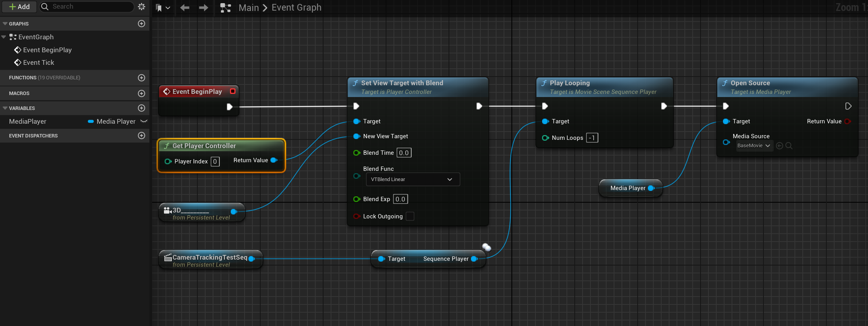Add a new macro with plus icon
Image resolution: width=868 pixels, height=326 pixels.
pos(142,93)
